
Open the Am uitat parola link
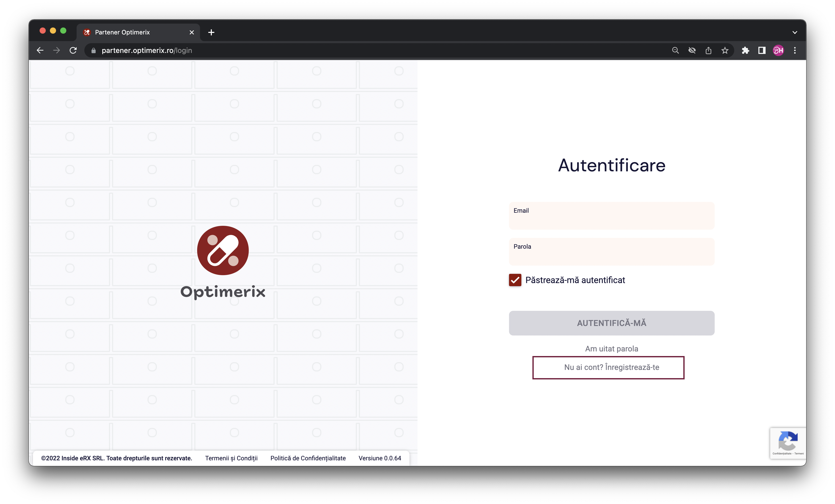612,349
